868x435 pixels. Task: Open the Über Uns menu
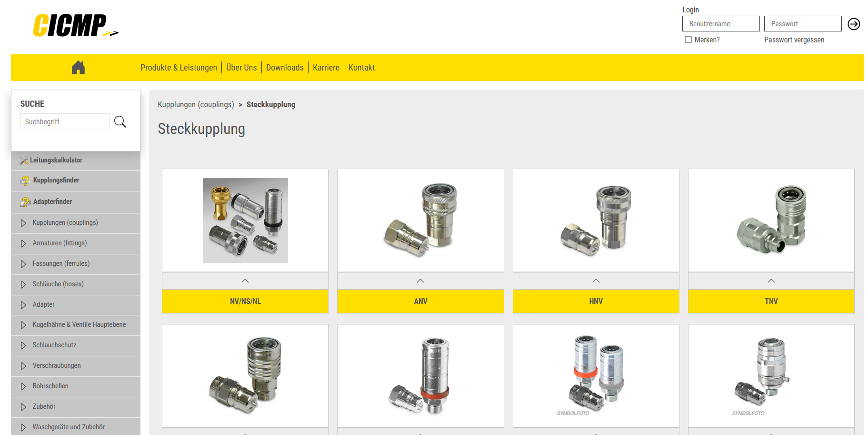click(241, 68)
